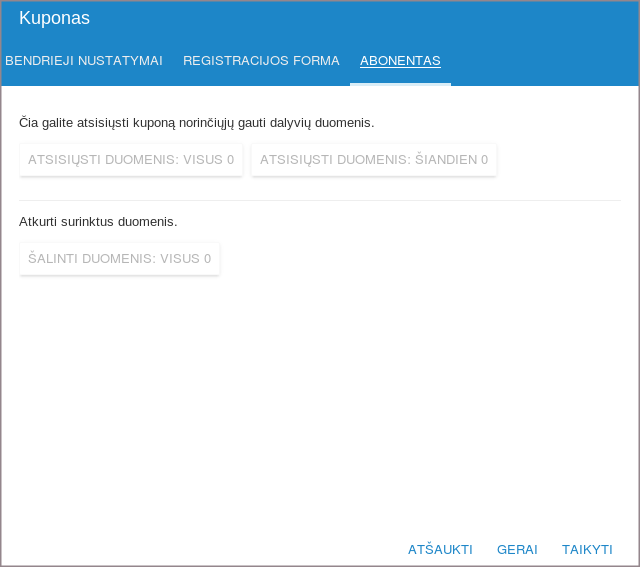Switch to the Bendrieji nustatymai tab
This screenshot has width=640, height=567.
tap(84, 61)
